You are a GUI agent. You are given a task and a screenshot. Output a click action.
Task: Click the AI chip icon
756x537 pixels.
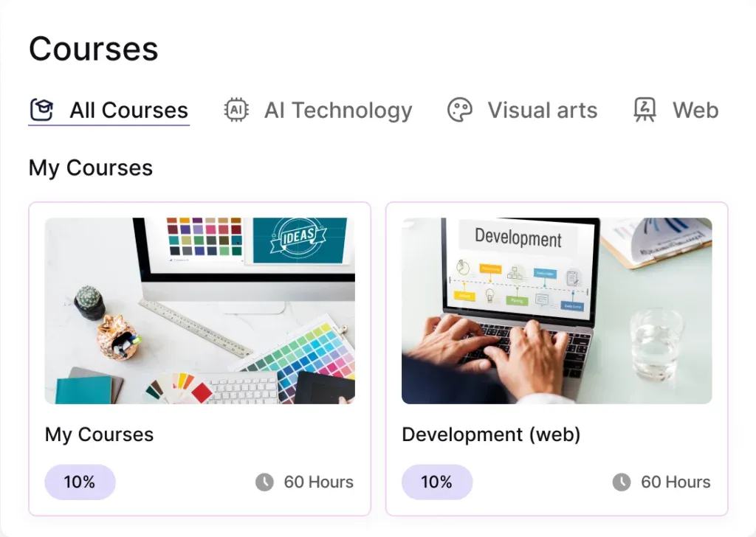point(236,111)
